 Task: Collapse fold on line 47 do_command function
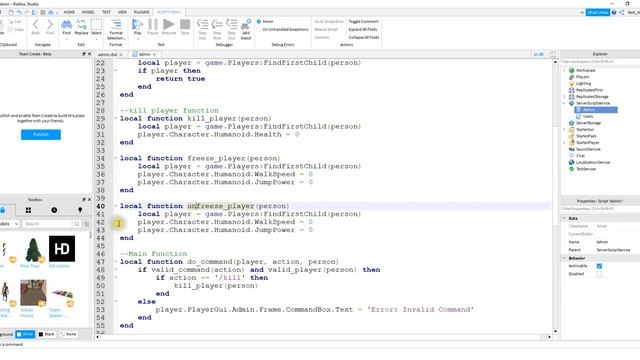tap(115, 262)
